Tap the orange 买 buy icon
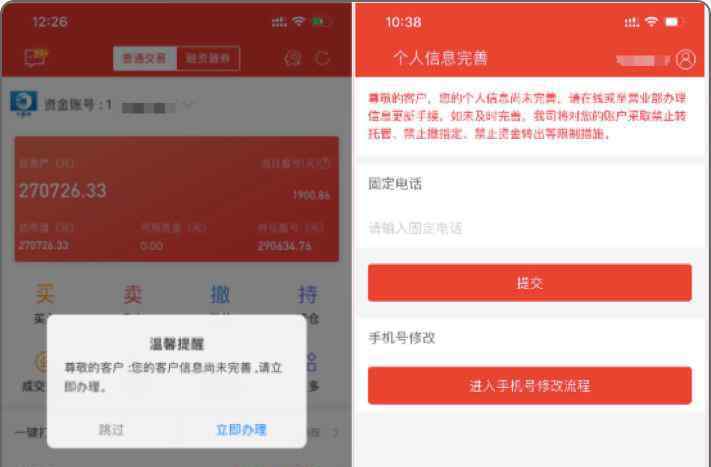This screenshot has height=467, width=711. 45,293
